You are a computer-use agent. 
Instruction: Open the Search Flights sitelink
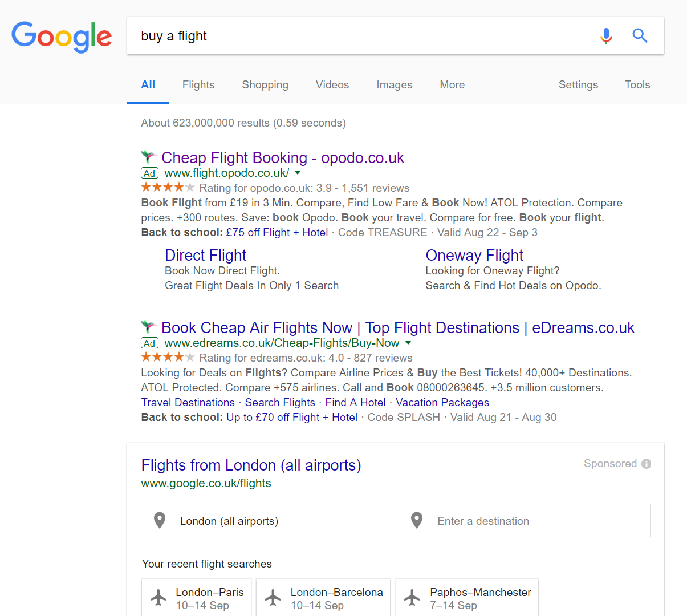(280, 402)
